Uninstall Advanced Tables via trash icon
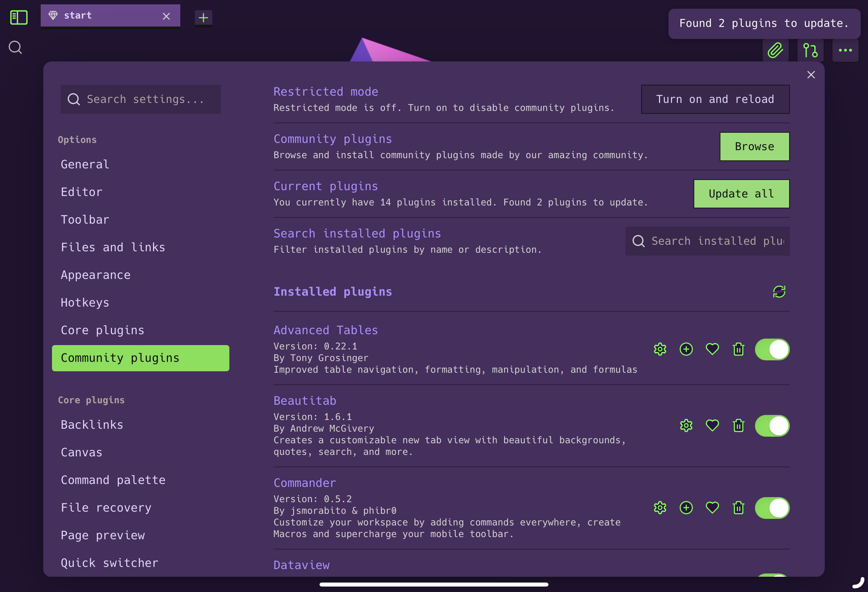 coord(738,349)
